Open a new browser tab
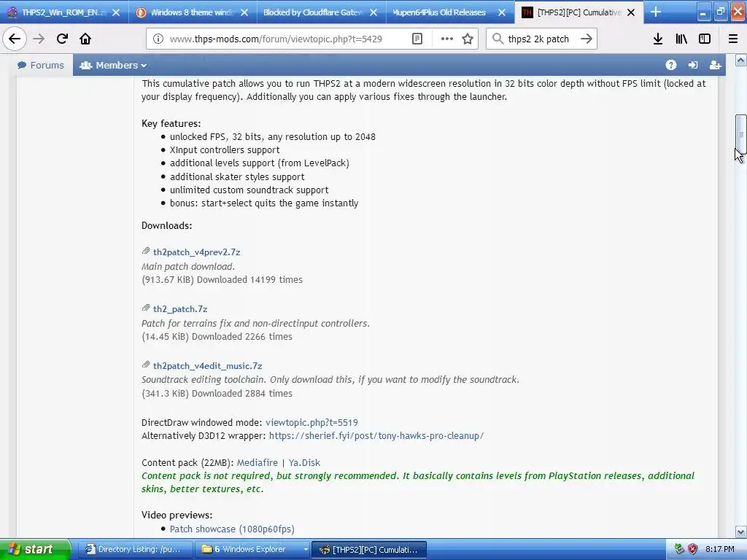This screenshot has width=747, height=560. click(x=656, y=12)
